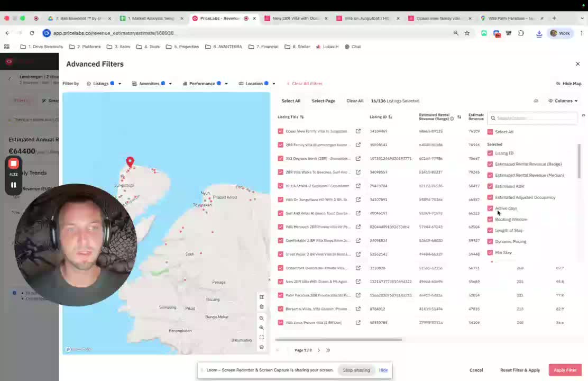
Task: Select the map draw-area tool
Action: (x=261, y=297)
